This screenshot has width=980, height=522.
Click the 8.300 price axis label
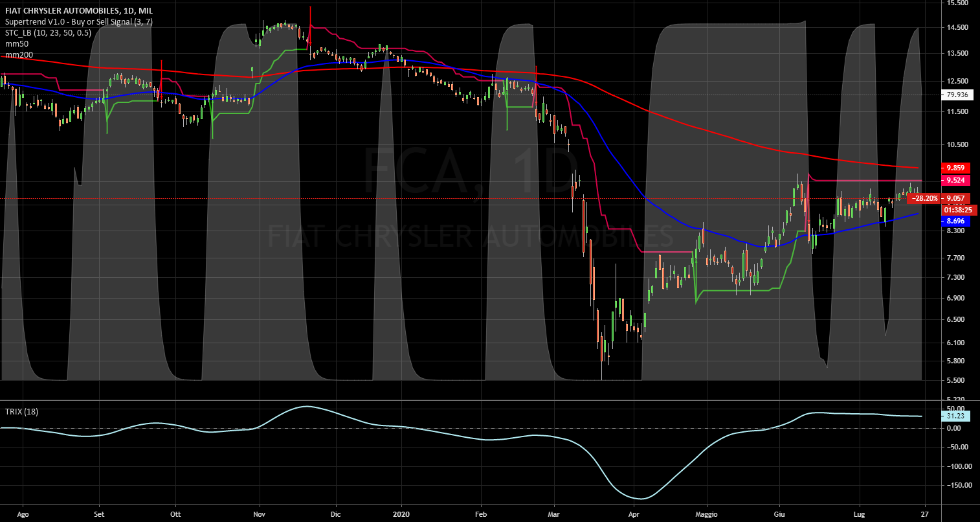(x=955, y=230)
